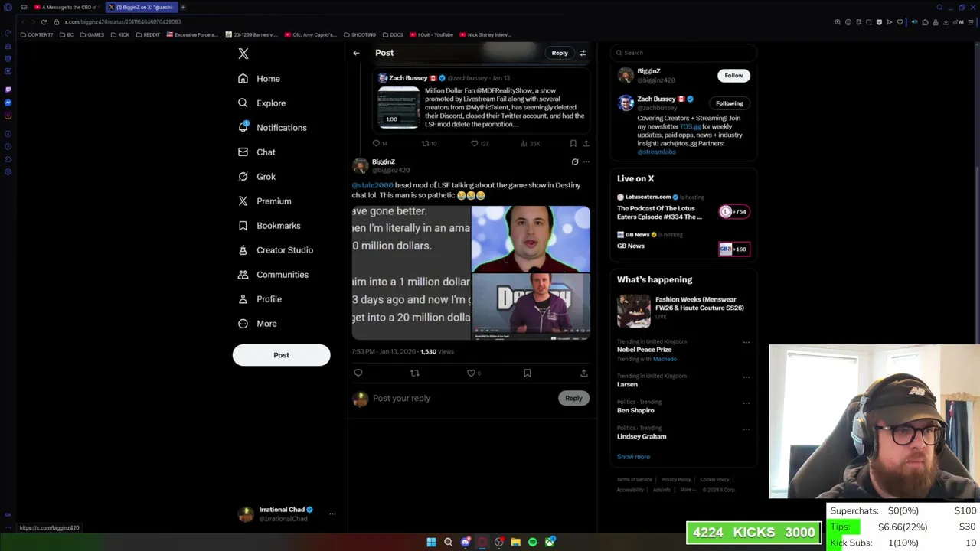This screenshot has width=980, height=551.
Task: Share the BigginZ post
Action: click(584, 373)
